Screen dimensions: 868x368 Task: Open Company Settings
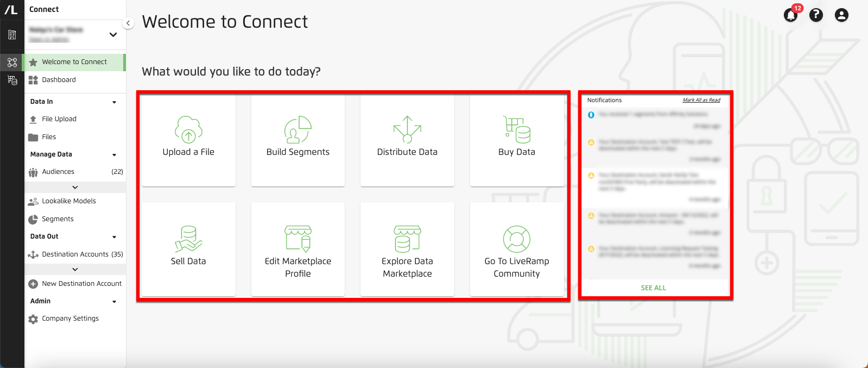[x=75, y=319]
